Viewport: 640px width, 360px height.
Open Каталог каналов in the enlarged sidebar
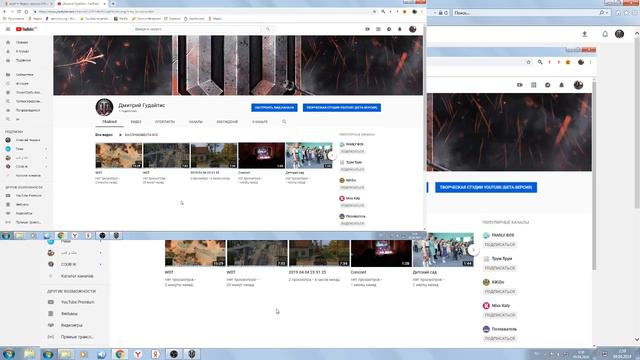pos(77,276)
